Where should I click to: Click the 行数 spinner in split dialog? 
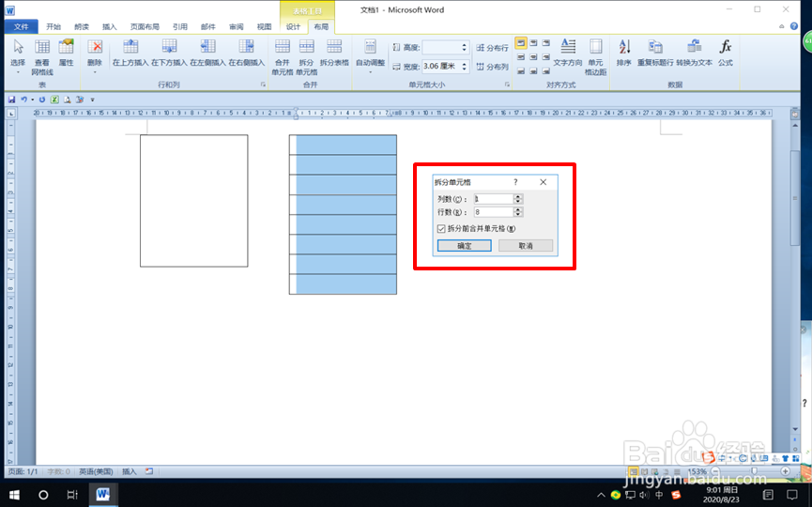click(x=518, y=212)
